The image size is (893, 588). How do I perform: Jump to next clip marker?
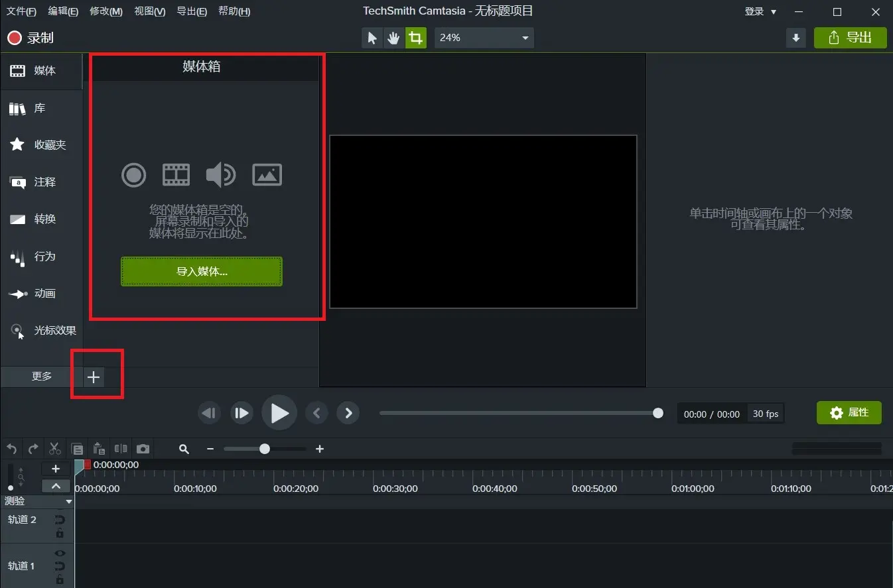point(348,414)
